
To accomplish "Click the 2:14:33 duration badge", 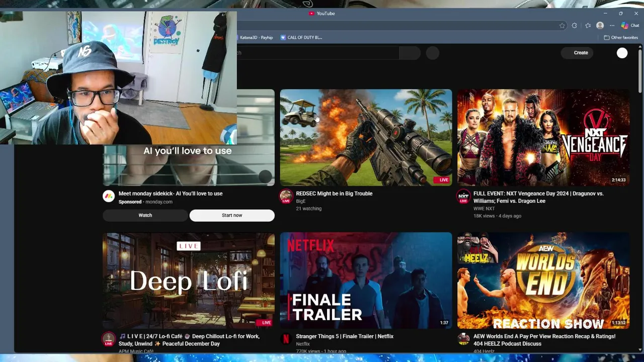I will (618, 180).
